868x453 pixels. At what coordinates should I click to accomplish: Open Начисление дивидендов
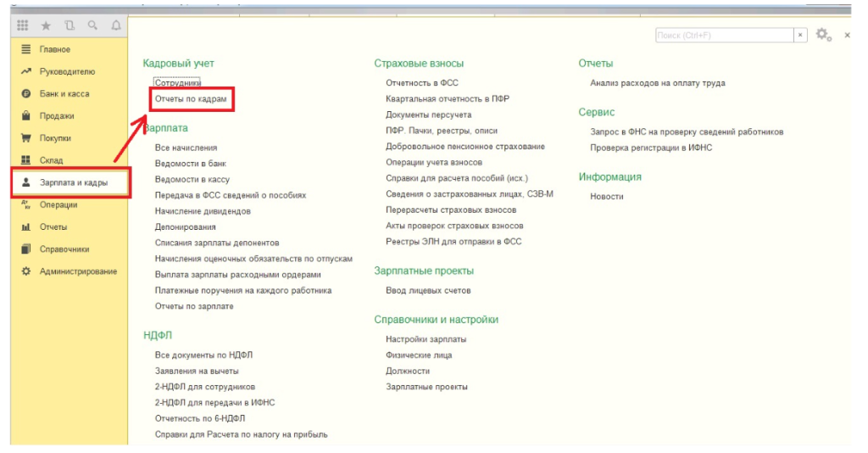203,211
